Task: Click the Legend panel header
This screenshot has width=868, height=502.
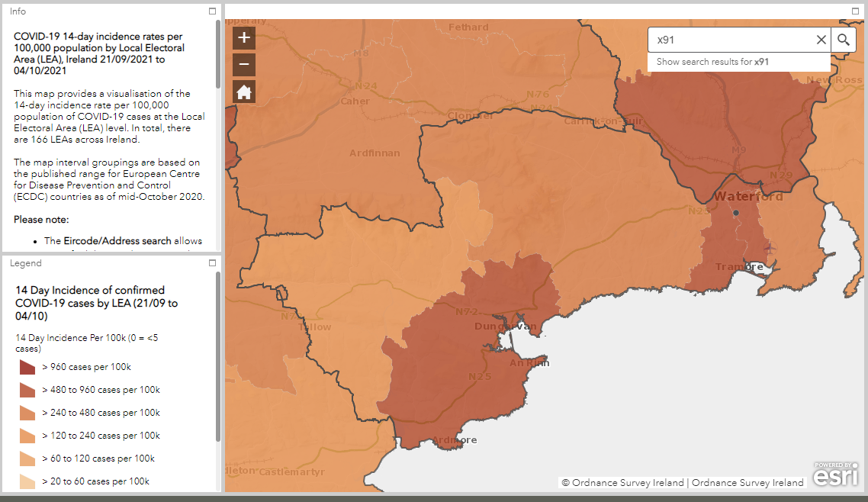Action: pyautogui.click(x=27, y=262)
